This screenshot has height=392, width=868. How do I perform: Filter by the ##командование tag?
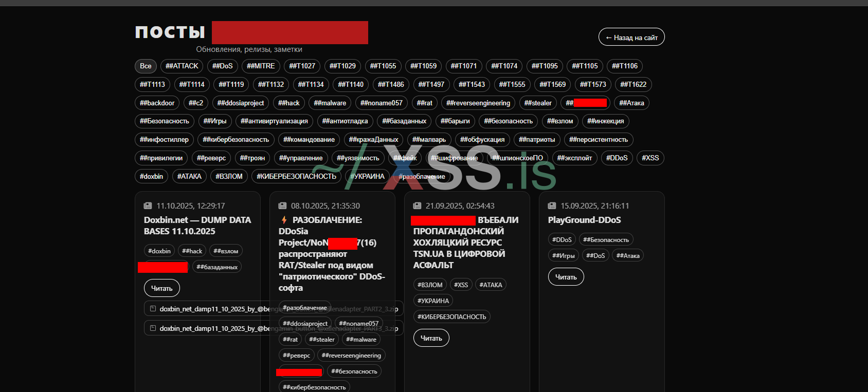click(309, 139)
